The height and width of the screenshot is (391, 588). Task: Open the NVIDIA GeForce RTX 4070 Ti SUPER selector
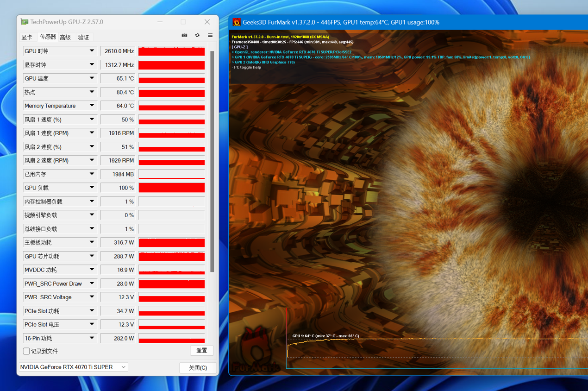[73, 367]
